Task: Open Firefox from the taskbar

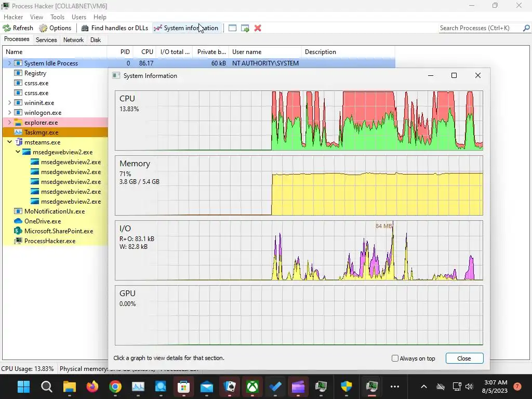Action: 92,387
